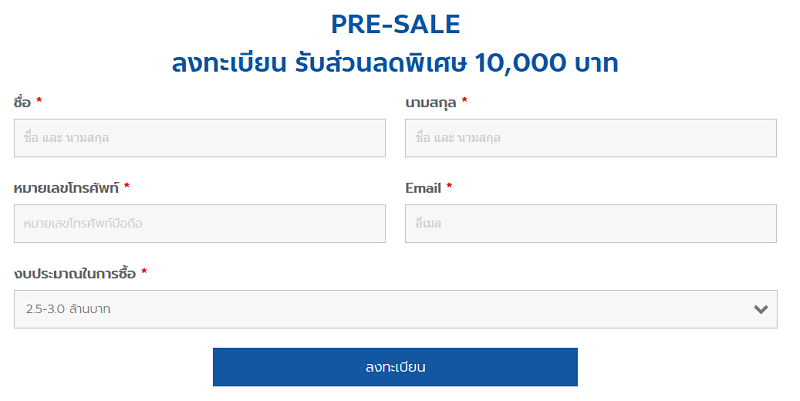The height and width of the screenshot is (401, 800).
Task: Click the PRE-SALE heading
Action: pos(395,24)
